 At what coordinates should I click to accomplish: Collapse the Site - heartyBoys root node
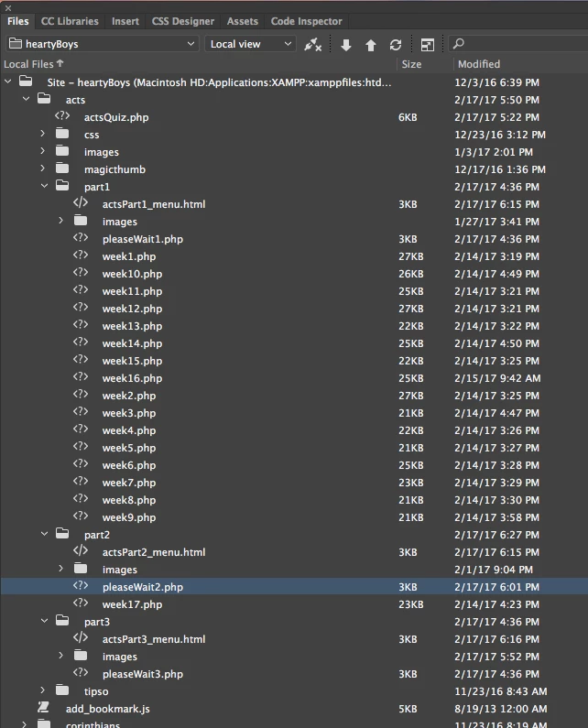(x=8, y=81)
